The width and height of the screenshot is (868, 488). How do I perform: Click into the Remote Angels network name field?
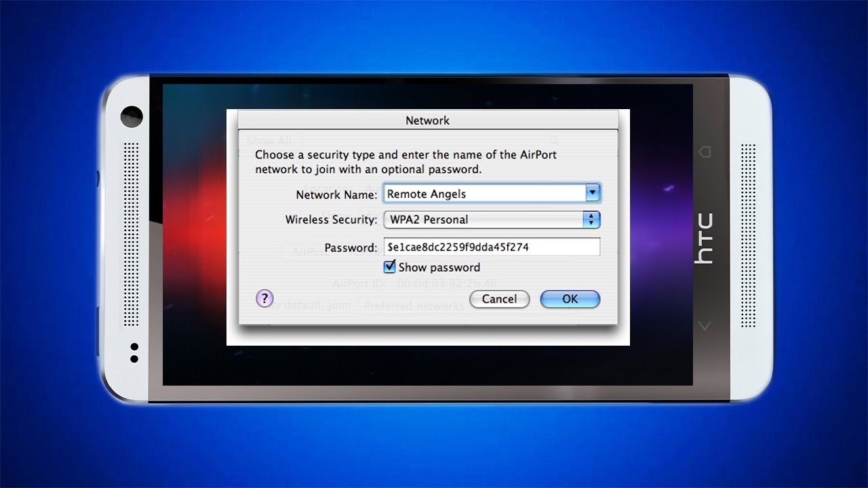coord(484,193)
